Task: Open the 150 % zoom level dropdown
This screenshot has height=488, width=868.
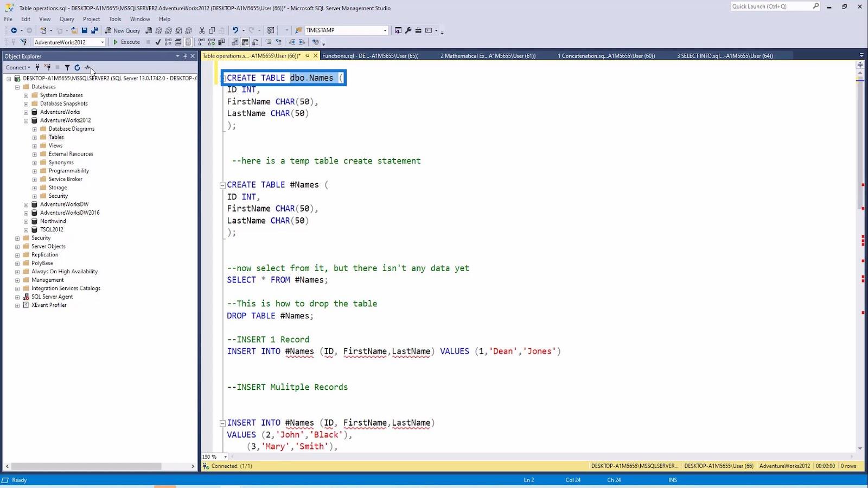Action: click(226, 457)
